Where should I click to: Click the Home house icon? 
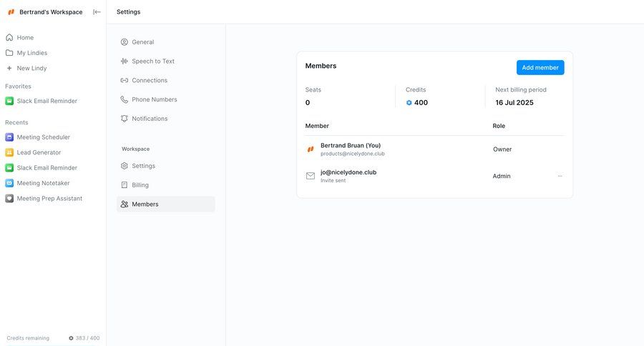coord(9,37)
